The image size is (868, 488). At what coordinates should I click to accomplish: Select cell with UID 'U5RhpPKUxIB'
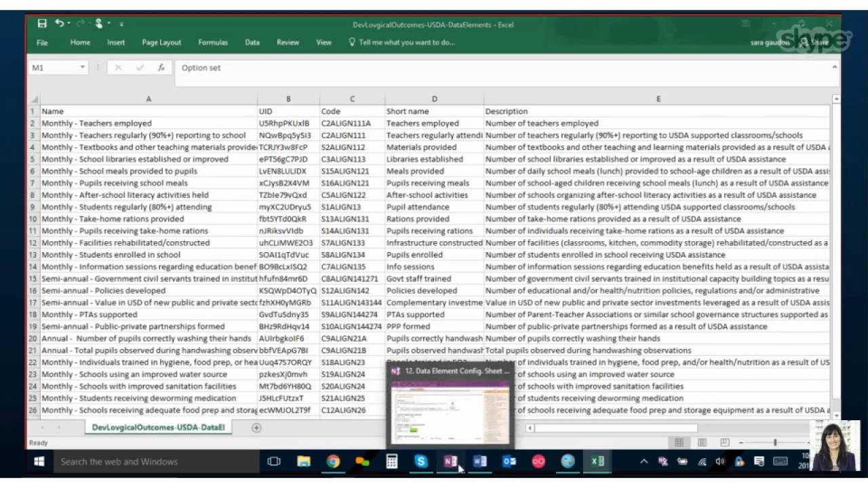(288, 123)
